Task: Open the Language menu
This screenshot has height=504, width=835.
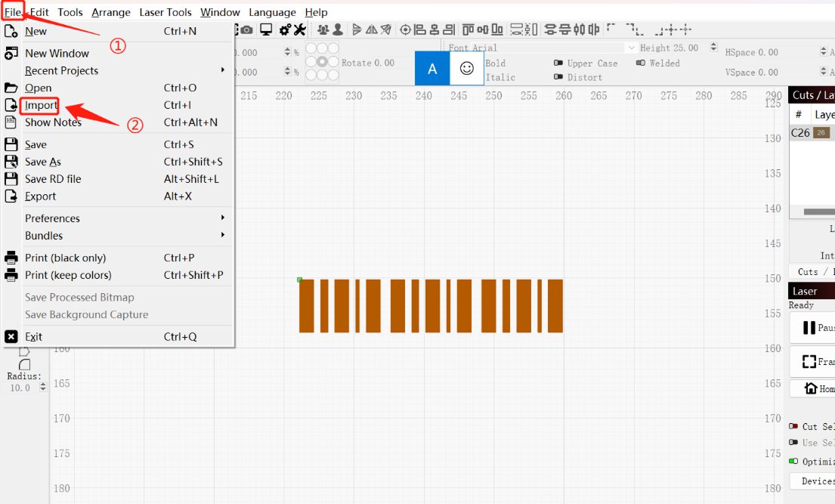Action: [x=272, y=12]
